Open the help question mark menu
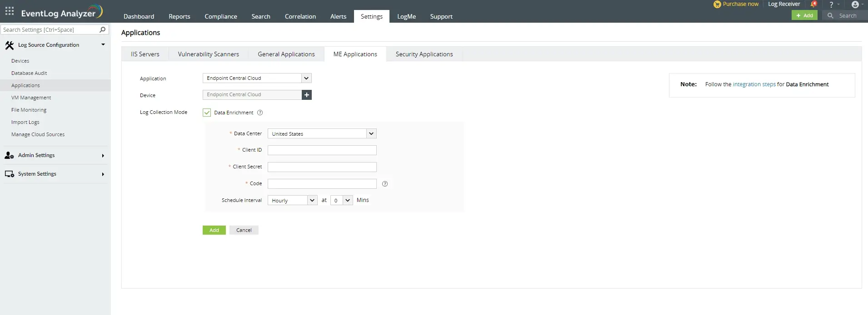 [831, 5]
